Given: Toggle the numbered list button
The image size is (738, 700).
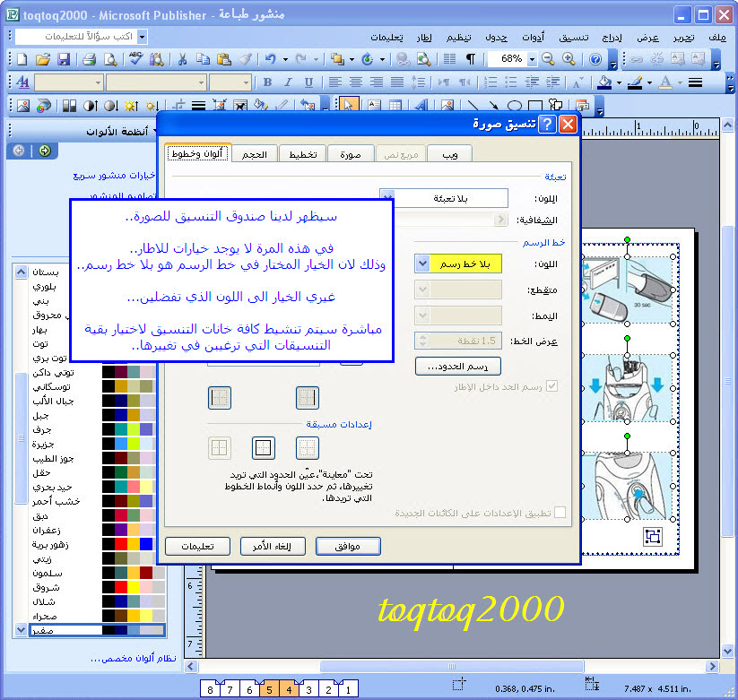Looking at the screenshot, I should tap(491, 82).
